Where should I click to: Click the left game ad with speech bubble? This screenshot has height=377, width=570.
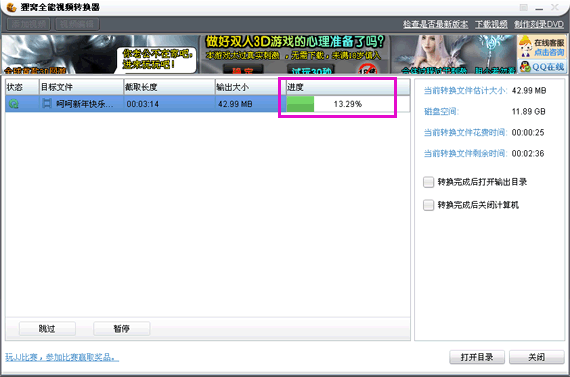[x=100, y=54]
